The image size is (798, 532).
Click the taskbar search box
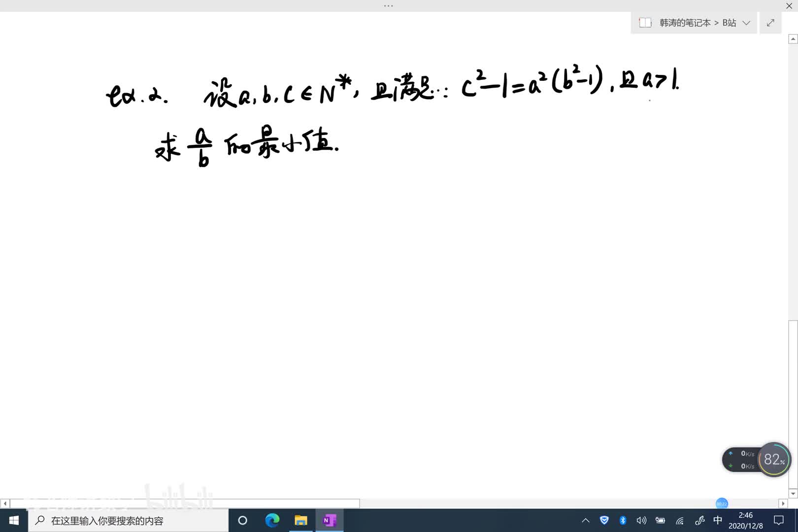(x=128, y=520)
